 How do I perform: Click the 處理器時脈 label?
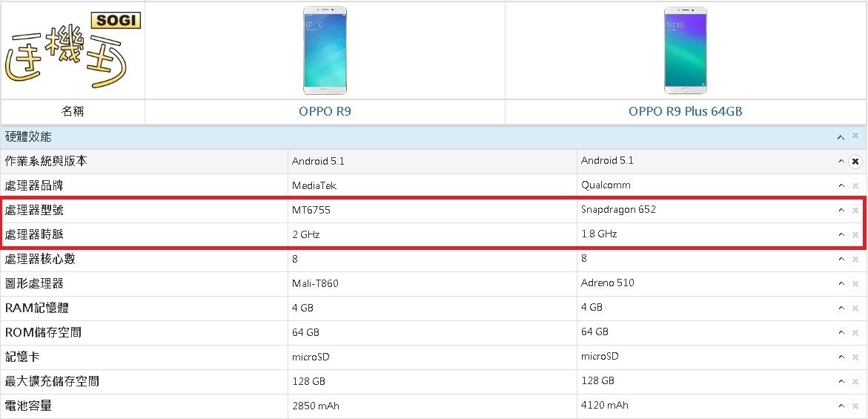34,234
